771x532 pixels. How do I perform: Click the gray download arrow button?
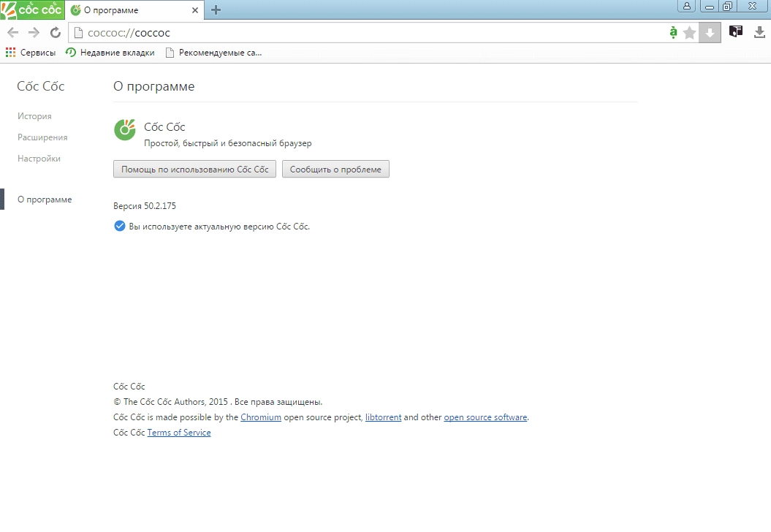tap(710, 33)
